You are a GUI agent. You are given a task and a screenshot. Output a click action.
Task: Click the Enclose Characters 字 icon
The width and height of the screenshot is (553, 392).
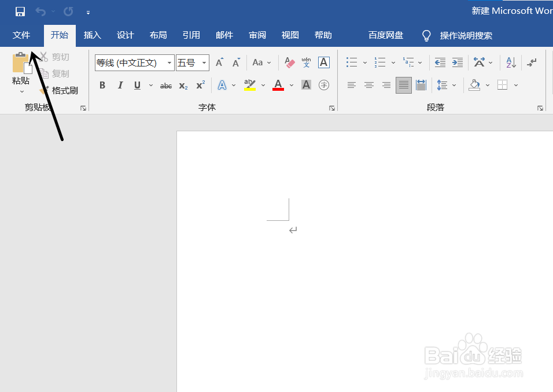[x=324, y=85]
